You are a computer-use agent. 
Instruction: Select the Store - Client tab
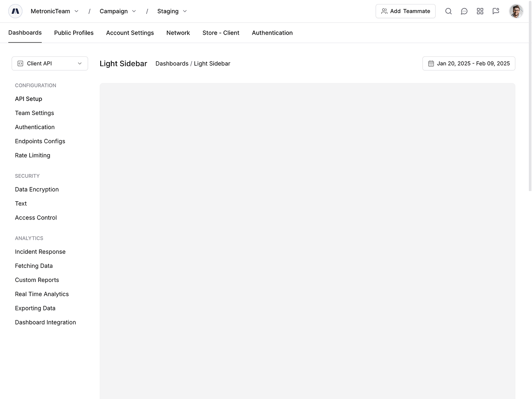tap(221, 33)
